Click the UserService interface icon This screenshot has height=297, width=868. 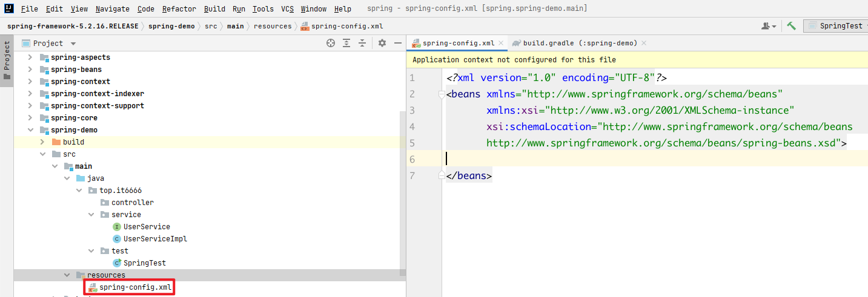click(117, 227)
